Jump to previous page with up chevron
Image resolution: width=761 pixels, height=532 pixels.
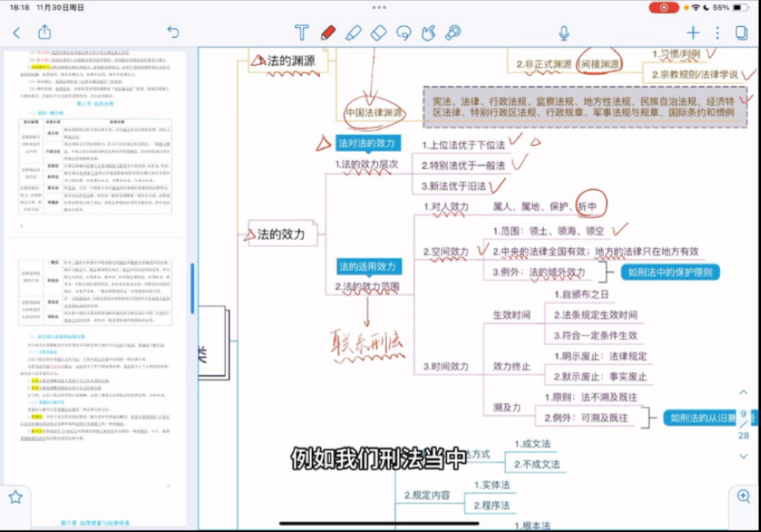click(743, 391)
